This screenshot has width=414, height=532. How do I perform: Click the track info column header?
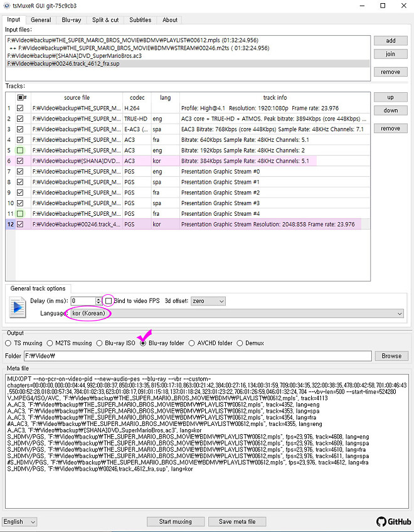275,98
